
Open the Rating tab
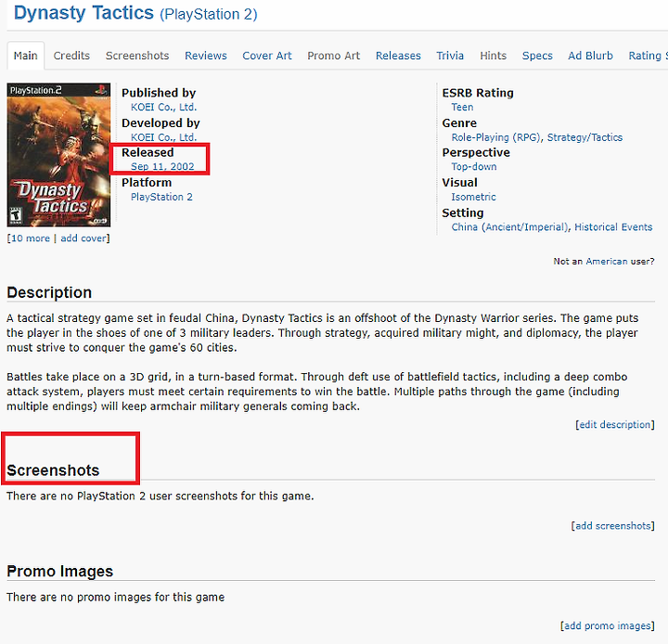coord(648,56)
